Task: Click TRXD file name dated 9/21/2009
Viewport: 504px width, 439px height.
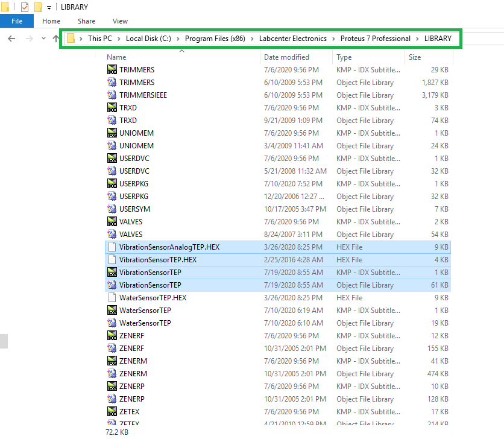Action: 128,120
